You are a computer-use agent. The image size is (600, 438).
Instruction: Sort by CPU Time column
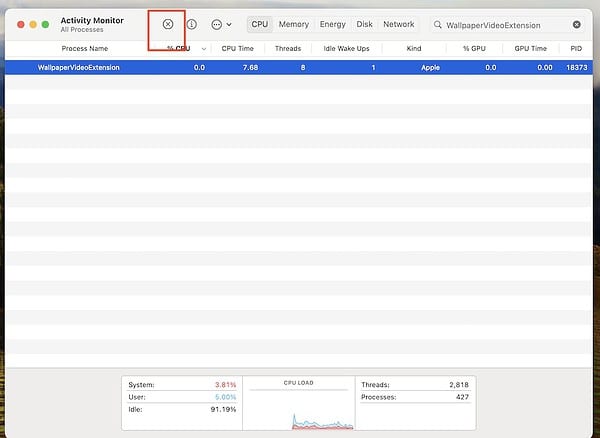[x=237, y=48]
